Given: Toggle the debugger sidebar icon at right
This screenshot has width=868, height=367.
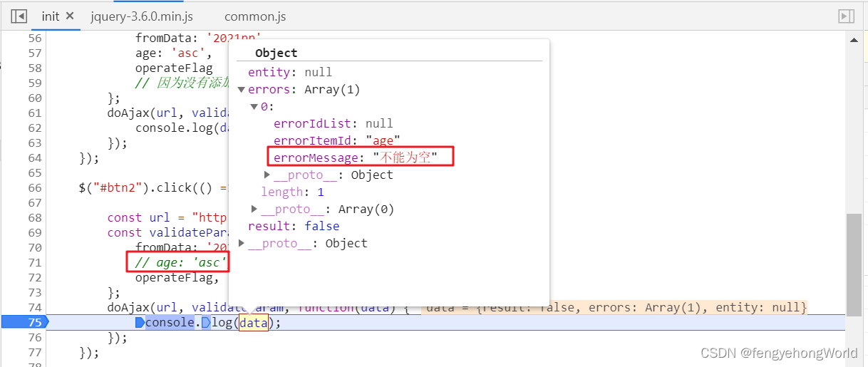Looking at the screenshot, I should (x=846, y=16).
